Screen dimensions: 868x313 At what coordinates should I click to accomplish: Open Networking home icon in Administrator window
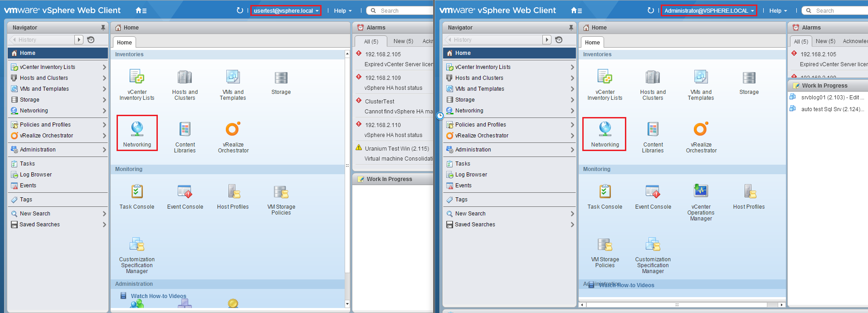coord(605,133)
